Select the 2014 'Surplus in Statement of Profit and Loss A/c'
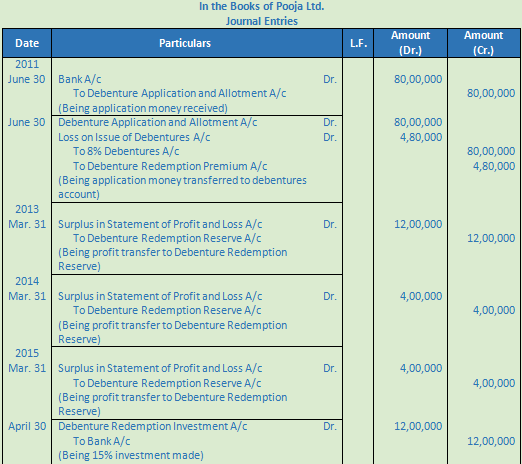 [160, 296]
